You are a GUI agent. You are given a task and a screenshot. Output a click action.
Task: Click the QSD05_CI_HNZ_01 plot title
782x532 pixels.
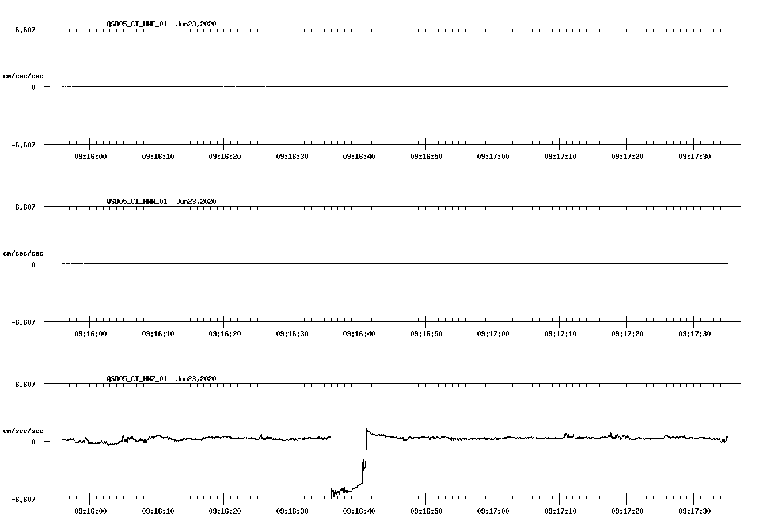161,379
